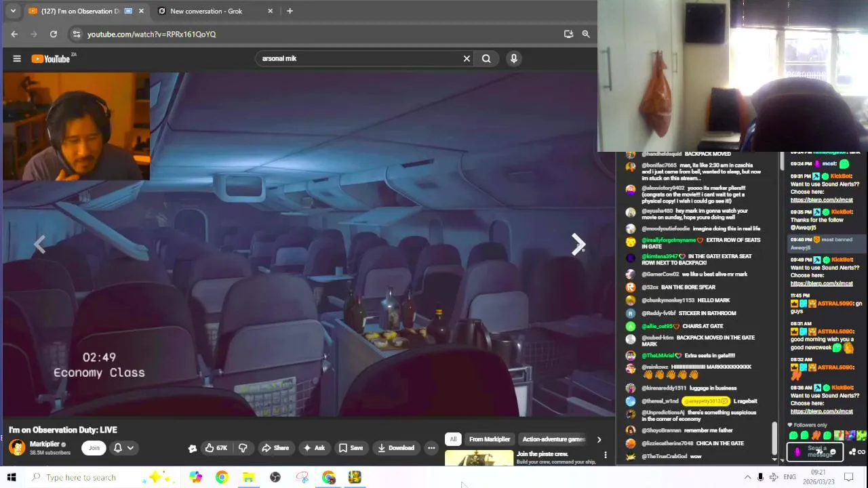Open Google Chrome from the taskbar
The height and width of the screenshot is (488, 868).
pyautogui.click(x=222, y=477)
